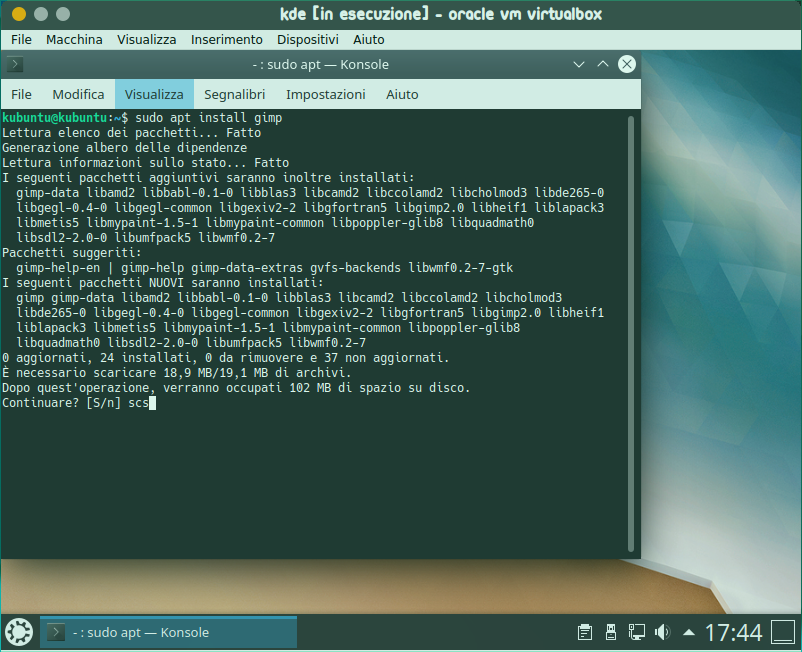Open VirtualBox Inserimento menu
Viewport: 802px width, 652px height.
(227, 39)
